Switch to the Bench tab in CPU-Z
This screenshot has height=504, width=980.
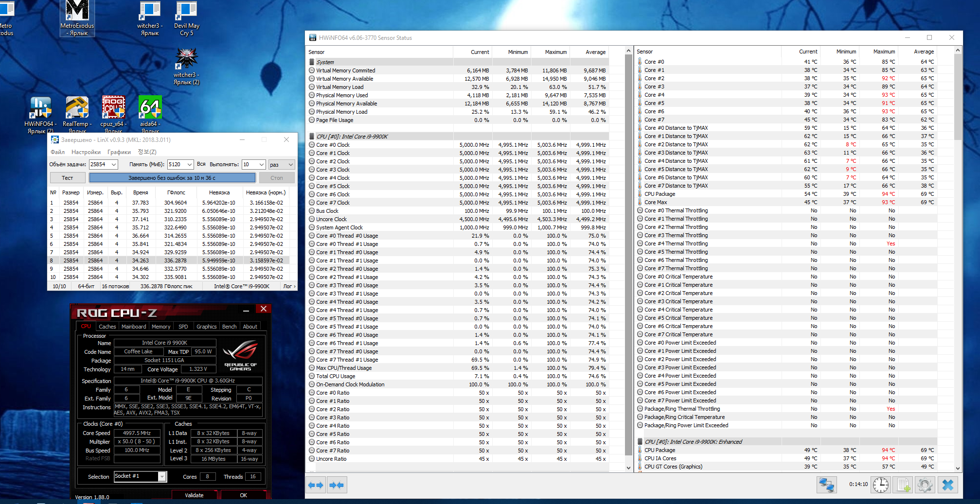coord(230,327)
